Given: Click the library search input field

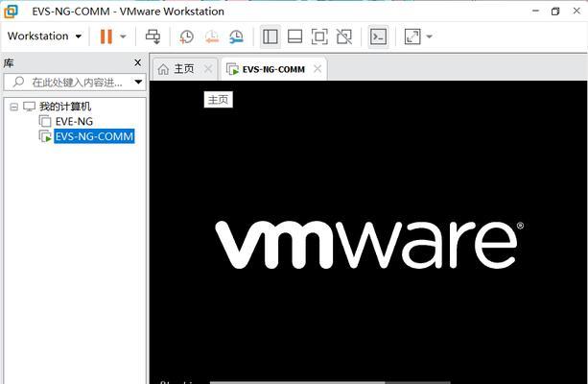Looking at the screenshot, I should pos(69,82).
